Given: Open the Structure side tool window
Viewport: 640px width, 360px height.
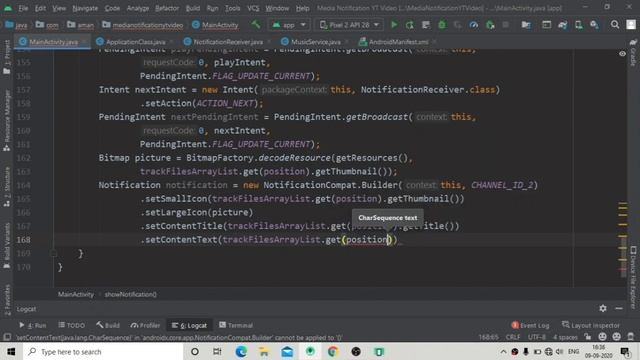Looking at the screenshot, I should click(x=7, y=187).
